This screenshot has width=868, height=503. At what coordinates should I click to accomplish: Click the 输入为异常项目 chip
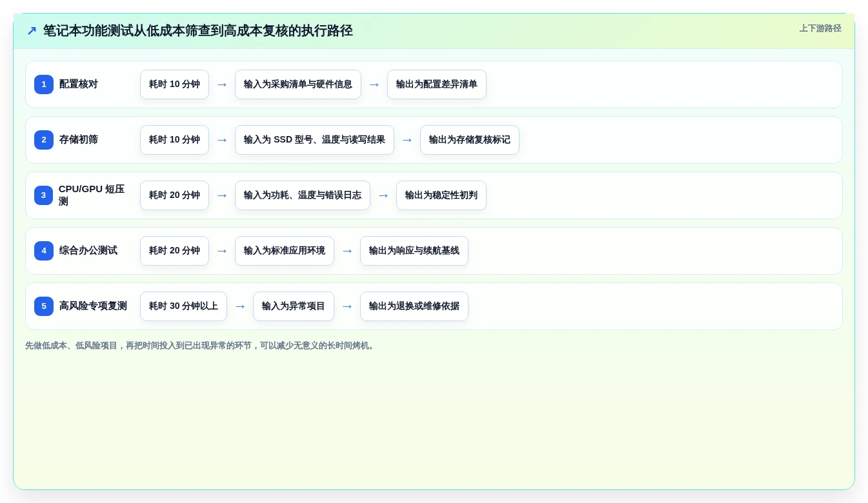coord(294,306)
